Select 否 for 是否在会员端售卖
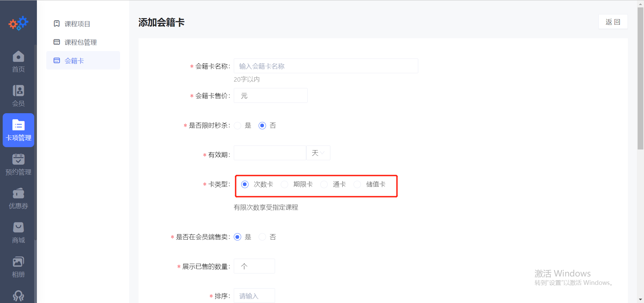 pos(262,237)
